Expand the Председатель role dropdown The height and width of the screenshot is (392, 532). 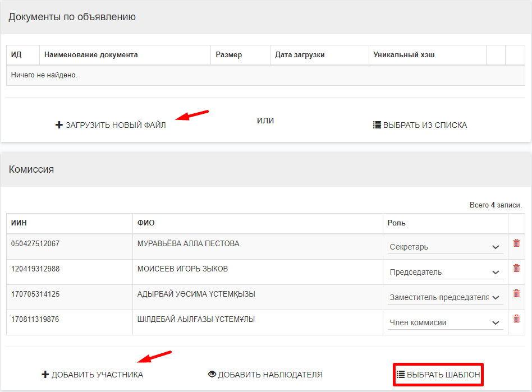click(x=445, y=272)
